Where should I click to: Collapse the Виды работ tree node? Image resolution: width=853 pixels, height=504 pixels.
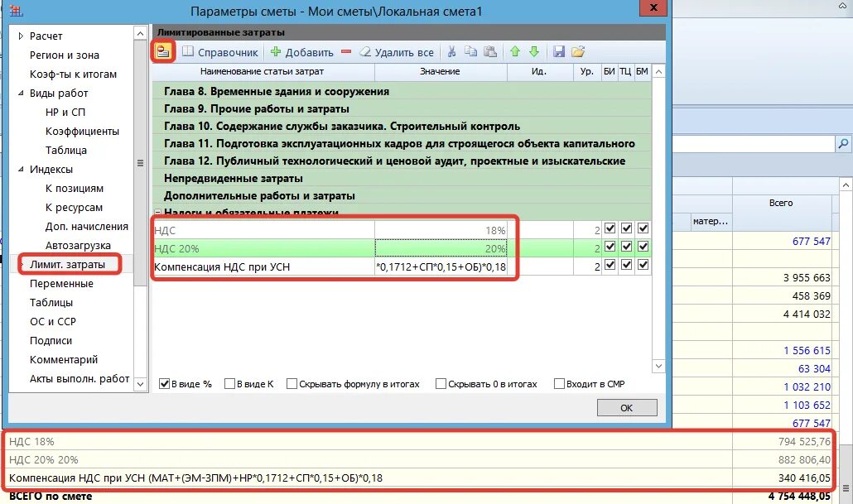coord(21,93)
